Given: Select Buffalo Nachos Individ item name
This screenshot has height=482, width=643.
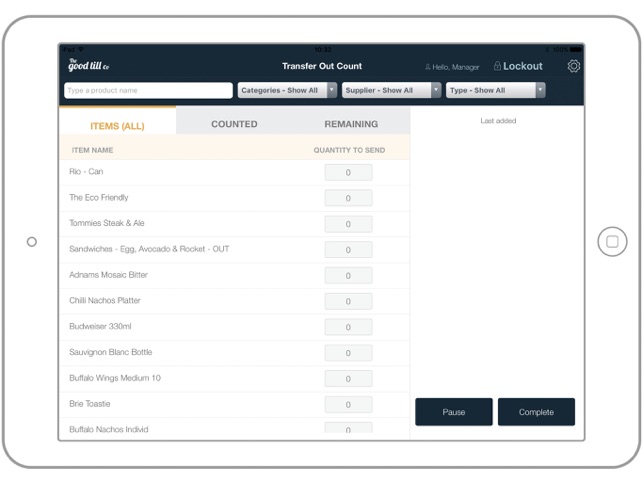Looking at the screenshot, I should click(109, 429).
